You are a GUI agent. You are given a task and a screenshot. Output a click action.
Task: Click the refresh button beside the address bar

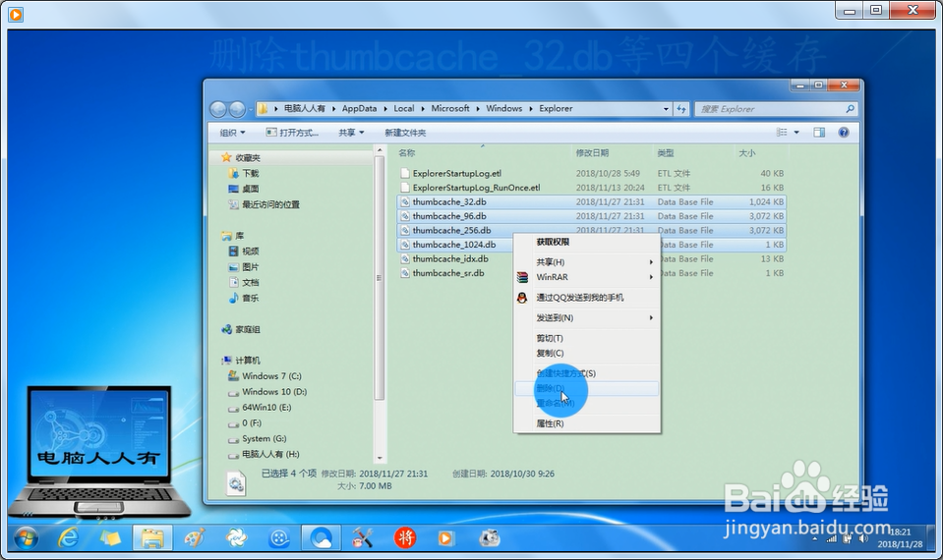[681, 109]
